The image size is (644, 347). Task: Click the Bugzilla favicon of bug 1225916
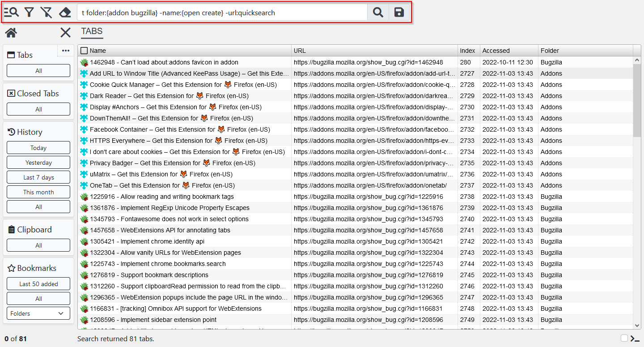point(84,197)
